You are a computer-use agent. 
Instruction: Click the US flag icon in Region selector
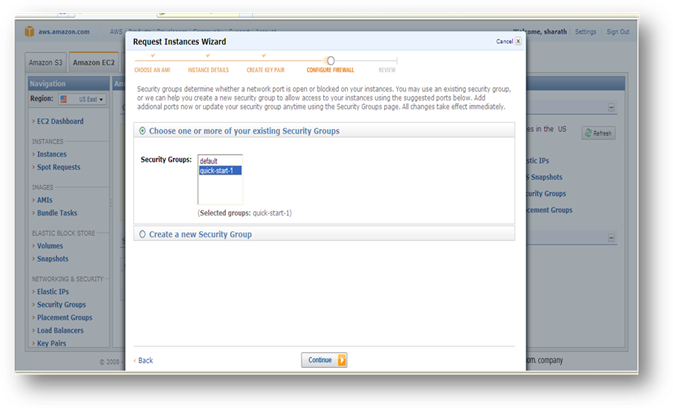[x=64, y=99]
